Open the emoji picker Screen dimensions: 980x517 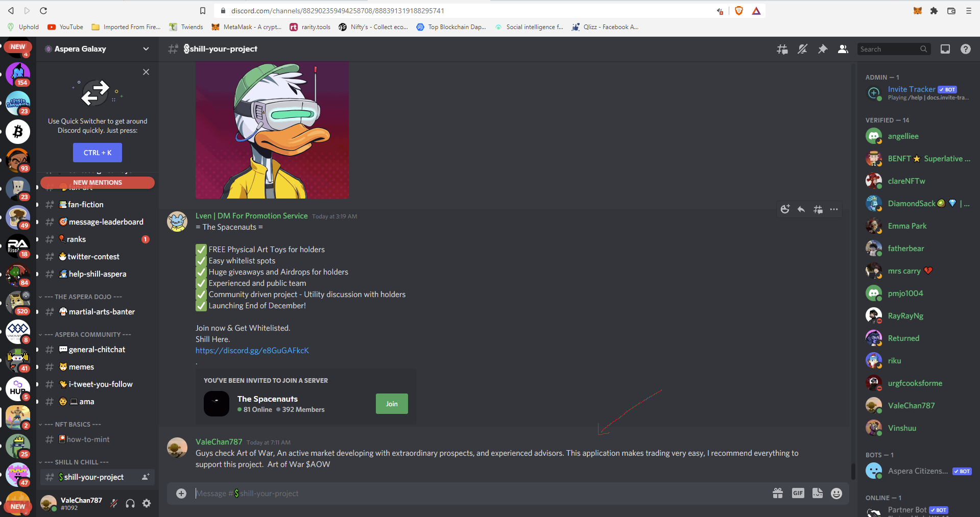click(x=836, y=493)
